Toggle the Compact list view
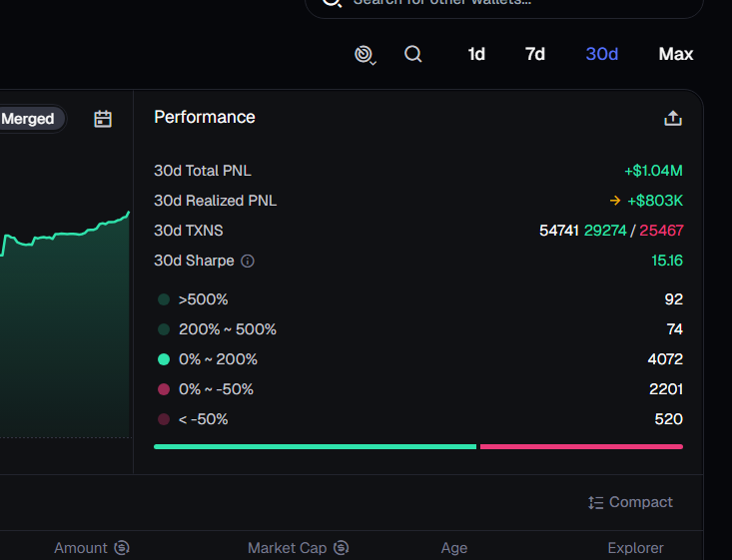Screen dimensions: 732x560 [x=630, y=502]
